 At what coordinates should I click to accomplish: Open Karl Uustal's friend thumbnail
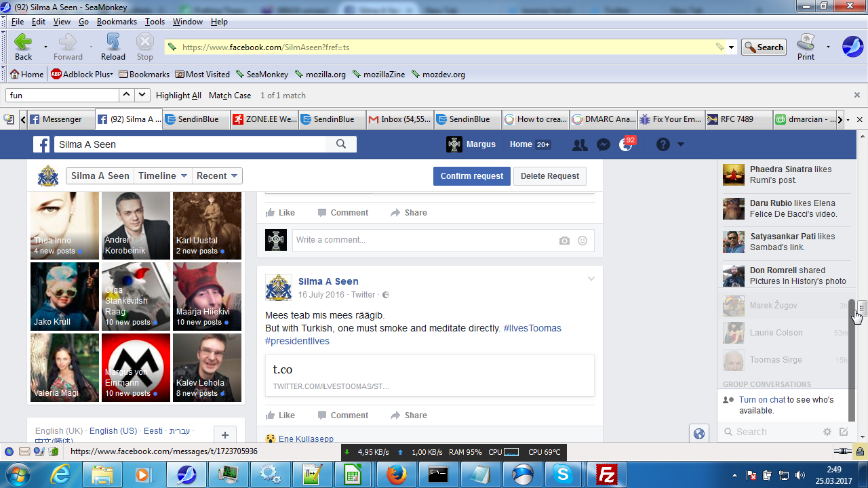[207, 226]
